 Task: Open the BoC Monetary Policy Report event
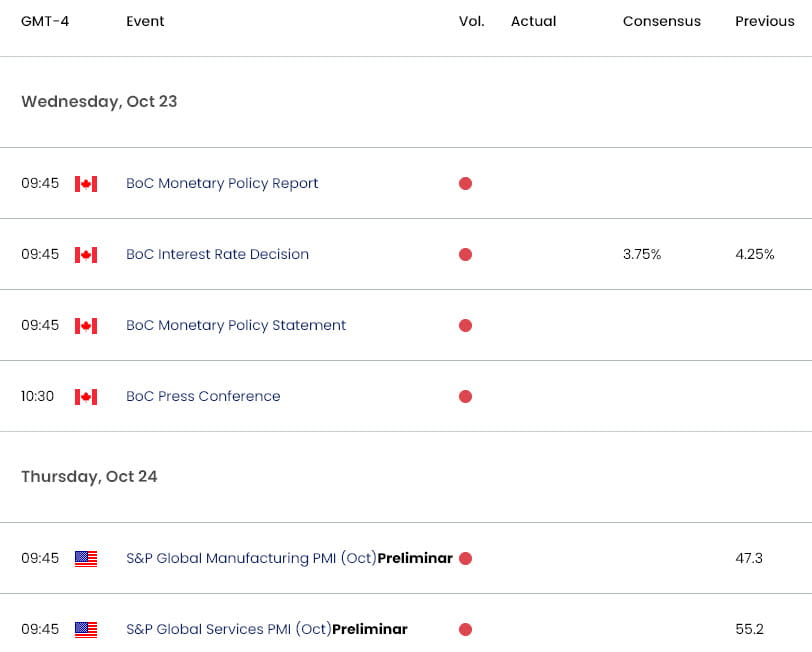point(222,183)
